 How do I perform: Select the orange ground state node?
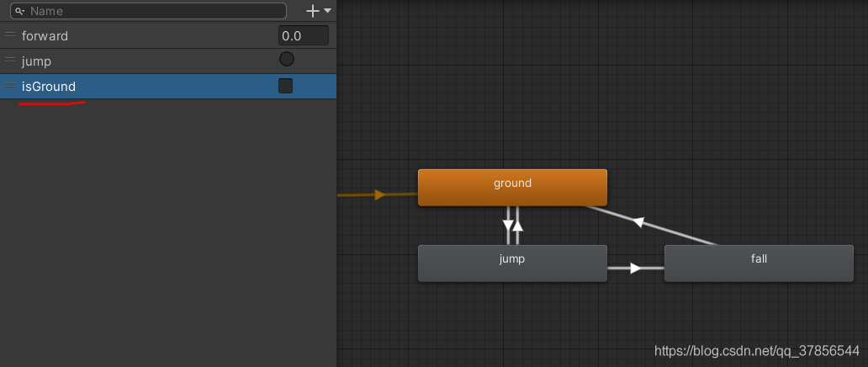pyautogui.click(x=512, y=188)
